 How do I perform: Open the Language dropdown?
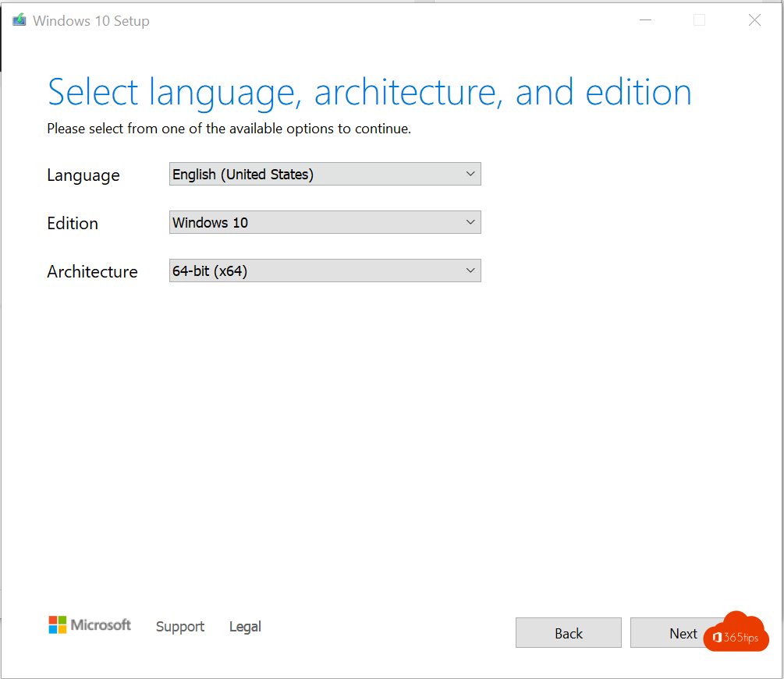pyautogui.click(x=325, y=174)
